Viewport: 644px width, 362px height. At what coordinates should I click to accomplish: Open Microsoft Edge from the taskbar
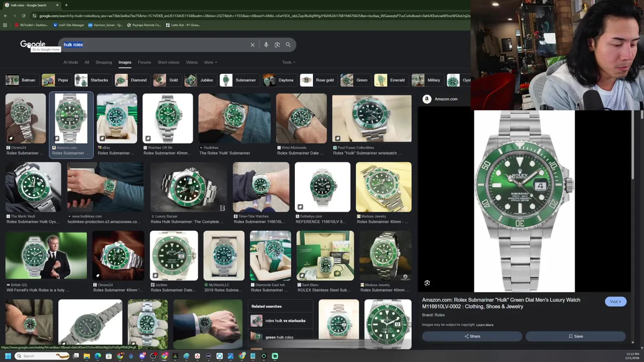coord(98,356)
